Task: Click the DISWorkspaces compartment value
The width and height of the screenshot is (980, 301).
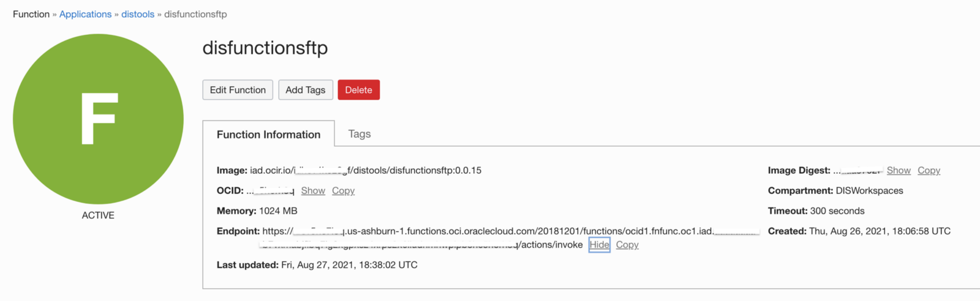Action: pyautogui.click(x=869, y=191)
